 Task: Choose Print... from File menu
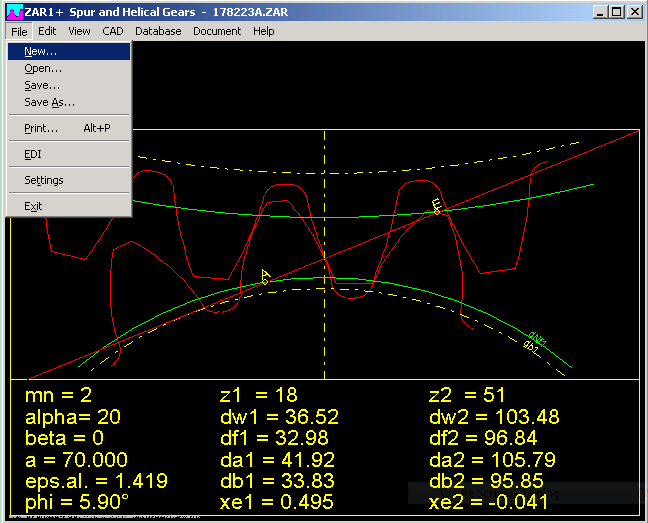(x=69, y=128)
